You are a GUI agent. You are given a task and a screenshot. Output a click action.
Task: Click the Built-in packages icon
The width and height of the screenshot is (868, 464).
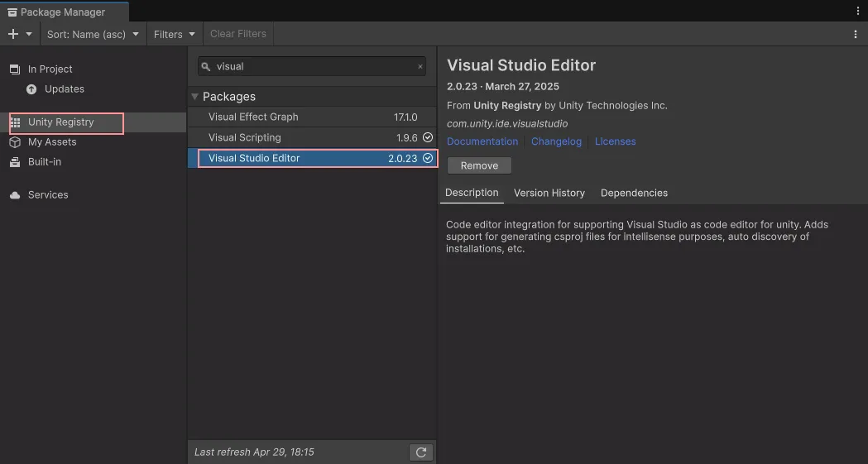tap(15, 162)
